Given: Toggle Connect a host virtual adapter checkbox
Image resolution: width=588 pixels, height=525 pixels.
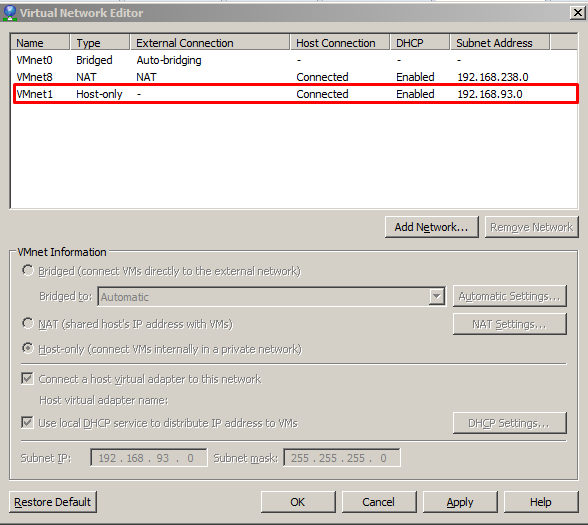Looking at the screenshot, I should pos(27,378).
